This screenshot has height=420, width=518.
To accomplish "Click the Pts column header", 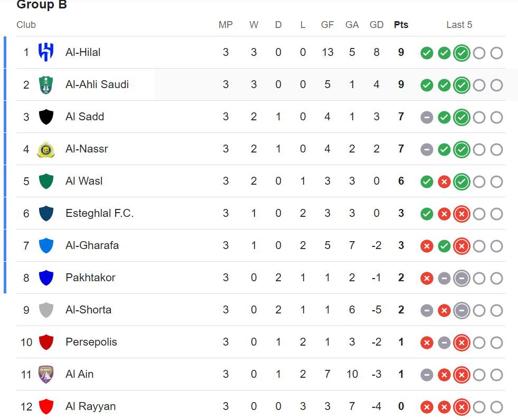I will pyautogui.click(x=401, y=25).
